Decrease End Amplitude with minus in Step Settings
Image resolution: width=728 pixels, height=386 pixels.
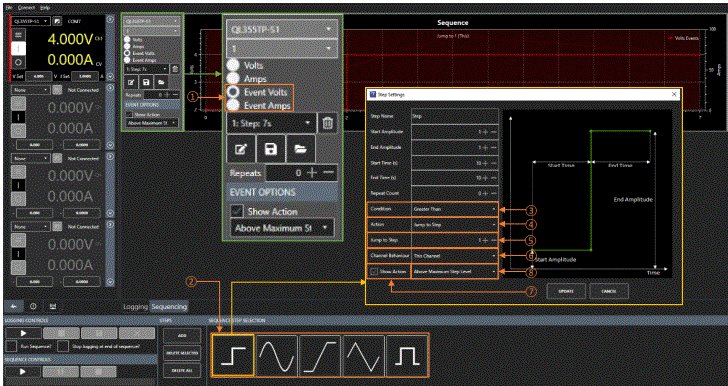tap(494, 147)
